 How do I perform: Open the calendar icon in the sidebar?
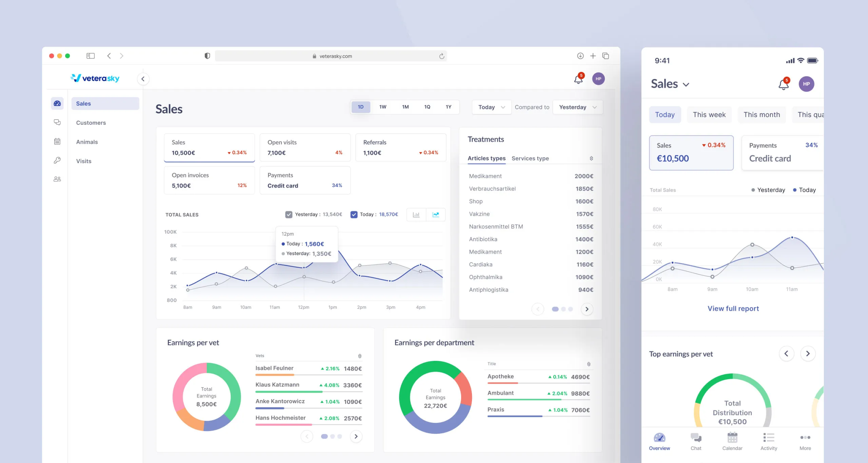tap(57, 141)
